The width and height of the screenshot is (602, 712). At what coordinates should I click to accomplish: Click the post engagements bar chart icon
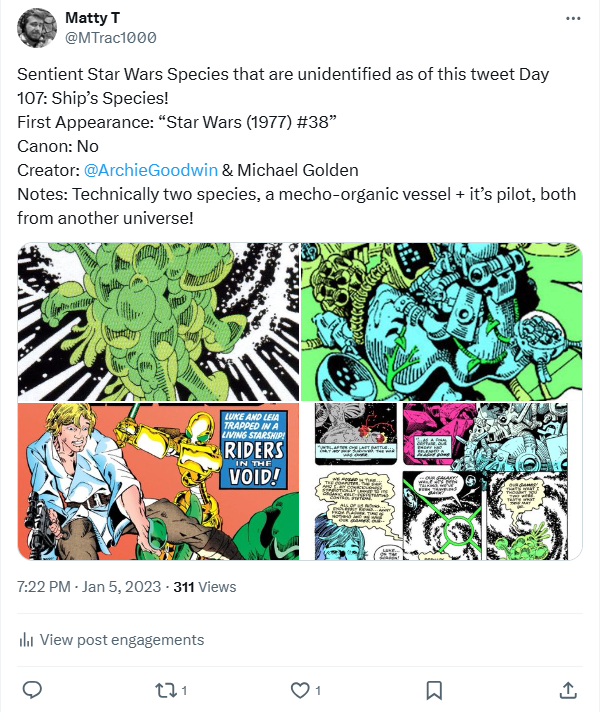tap(27, 640)
